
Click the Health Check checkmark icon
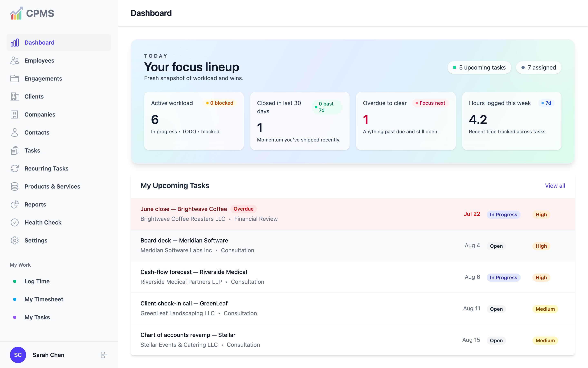tap(14, 223)
